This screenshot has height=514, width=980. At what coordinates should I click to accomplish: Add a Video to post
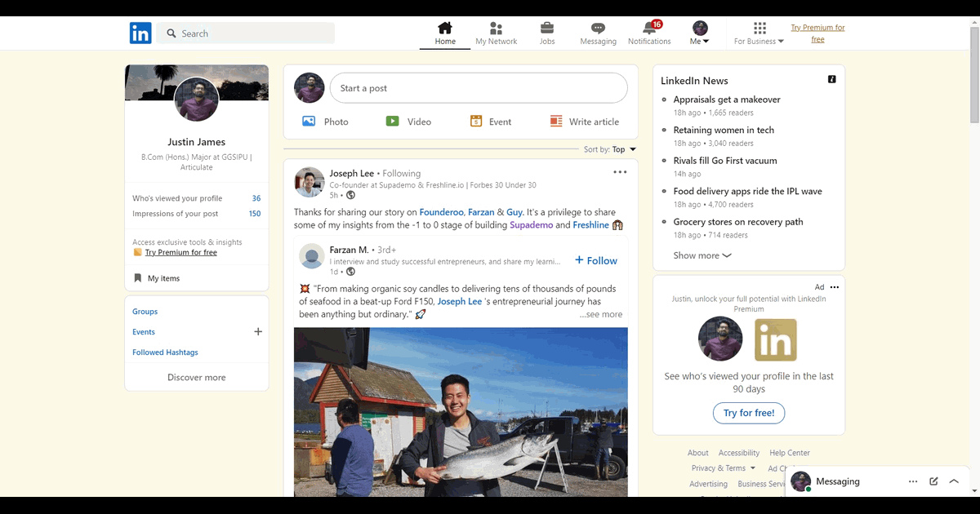click(x=408, y=122)
